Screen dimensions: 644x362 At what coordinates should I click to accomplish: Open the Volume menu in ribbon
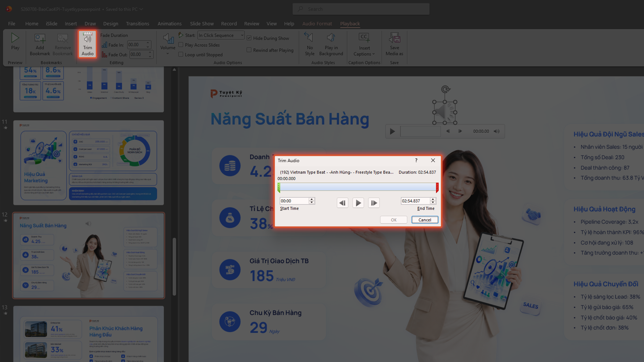point(168,44)
